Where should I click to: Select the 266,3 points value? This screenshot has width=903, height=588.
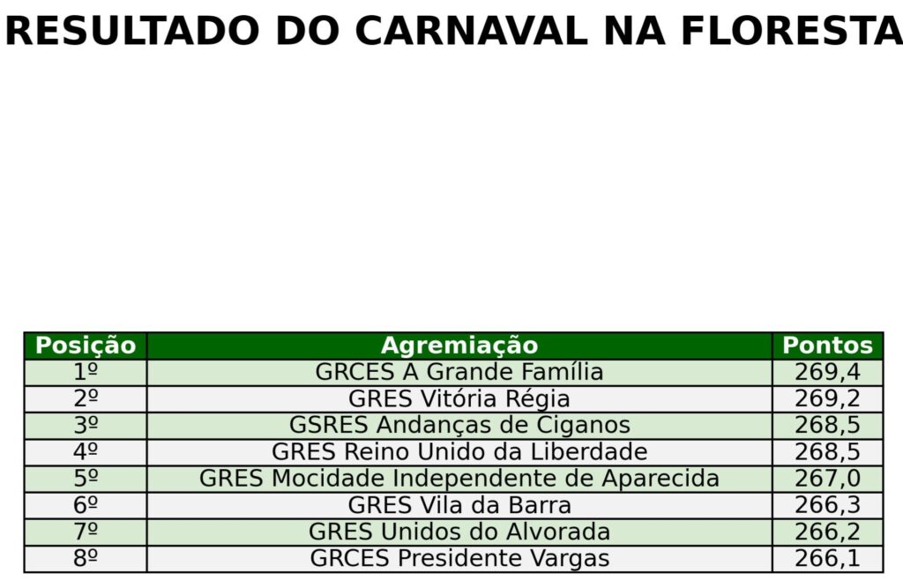[827, 506]
